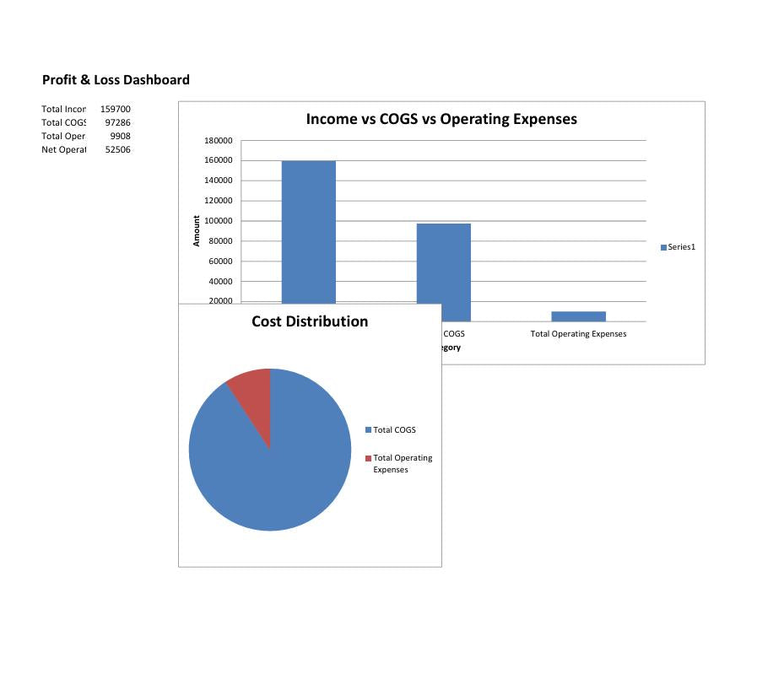Select the cell containing 159700

point(116,108)
